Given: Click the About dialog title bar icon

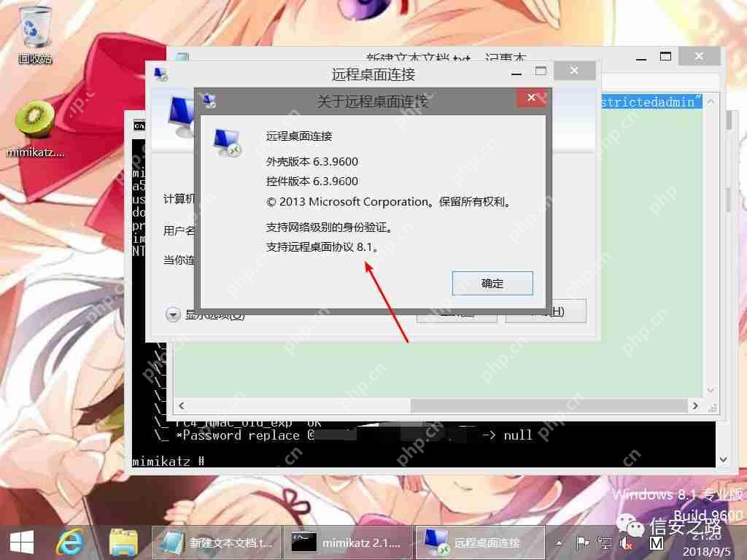Looking at the screenshot, I should pos(209,101).
